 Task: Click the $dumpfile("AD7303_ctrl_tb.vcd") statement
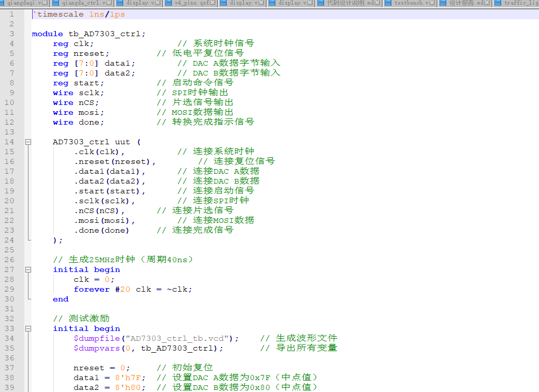(156, 338)
